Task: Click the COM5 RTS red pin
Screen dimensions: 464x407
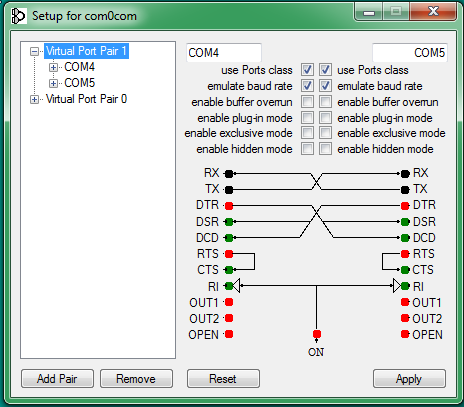Action: coord(405,254)
